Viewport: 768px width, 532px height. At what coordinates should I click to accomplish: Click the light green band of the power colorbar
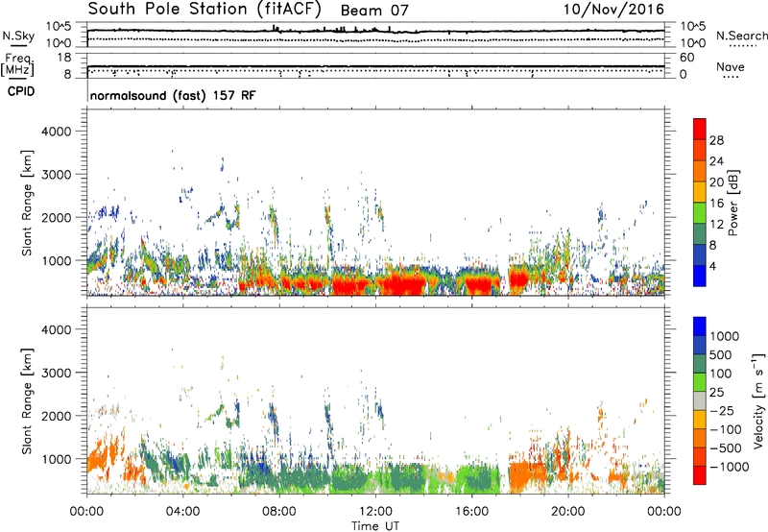(x=700, y=212)
